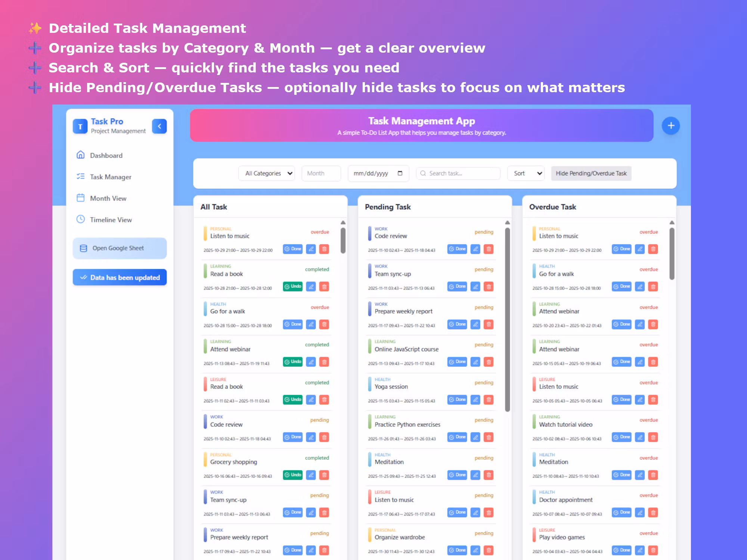
Task: Edit Pending 'Code review' task
Action: coord(475,249)
